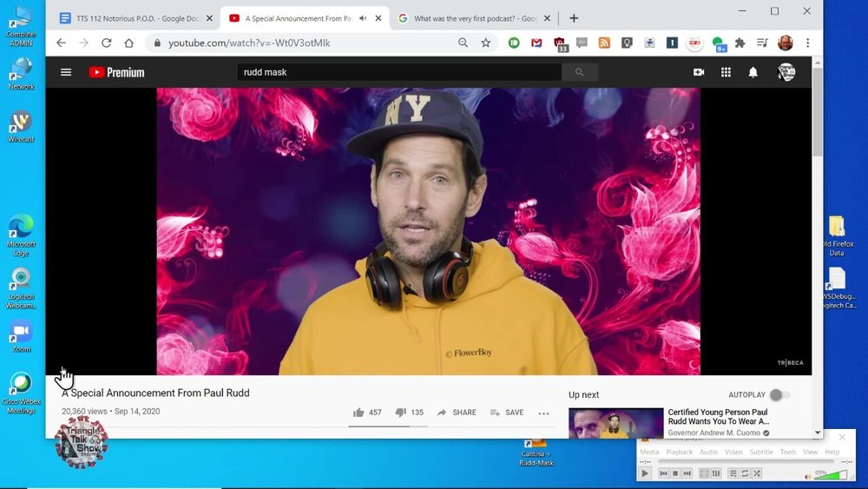
Task: Open the Gmail checker extension icon
Action: 536,43
